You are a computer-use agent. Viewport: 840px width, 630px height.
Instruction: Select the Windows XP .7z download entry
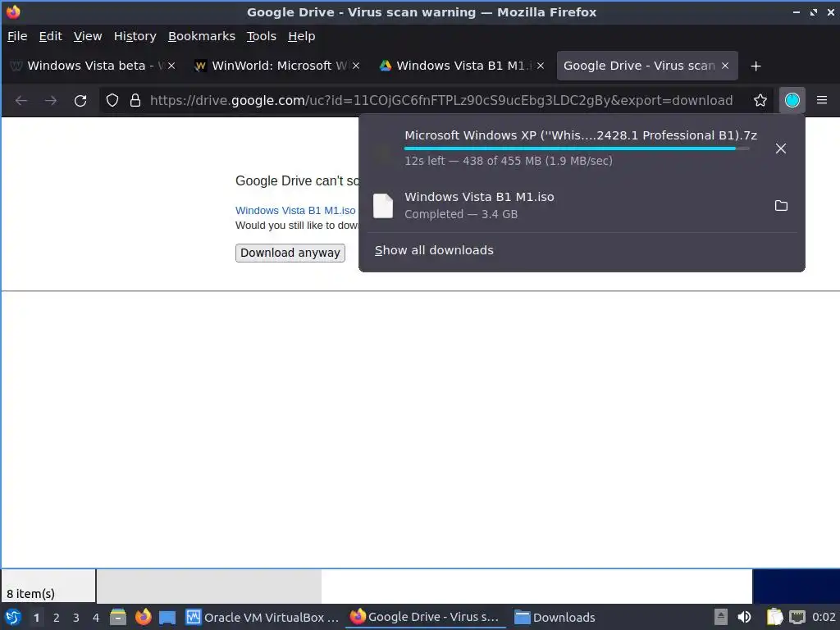(582, 148)
